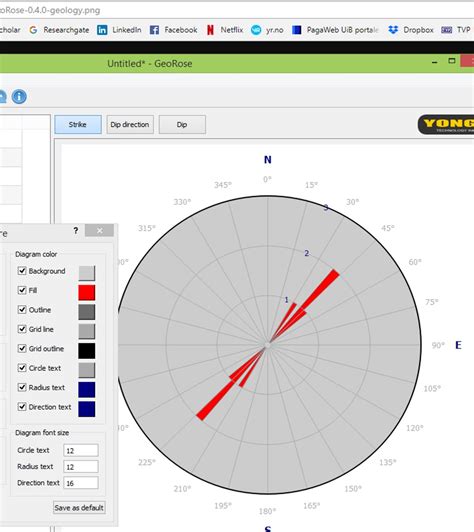Pick the navy Radius text swatch
Viewport: 474px width, 532px height.
click(87, 389)
